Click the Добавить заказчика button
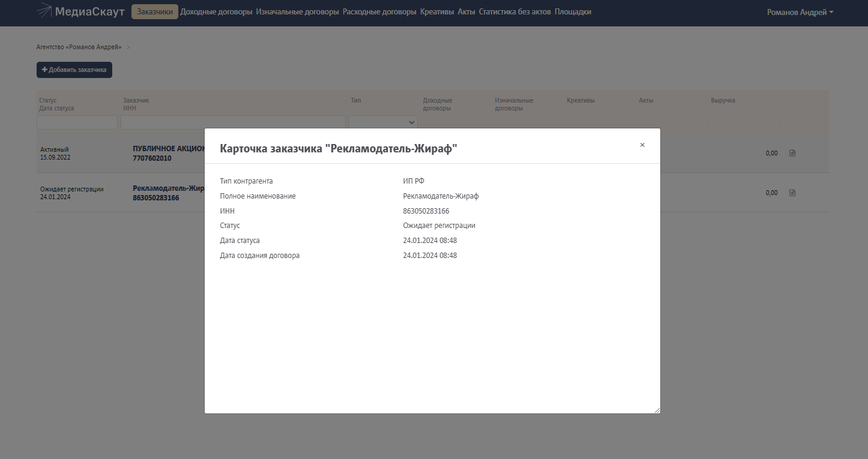Viewport: 868px width, 459px height. 74,70
